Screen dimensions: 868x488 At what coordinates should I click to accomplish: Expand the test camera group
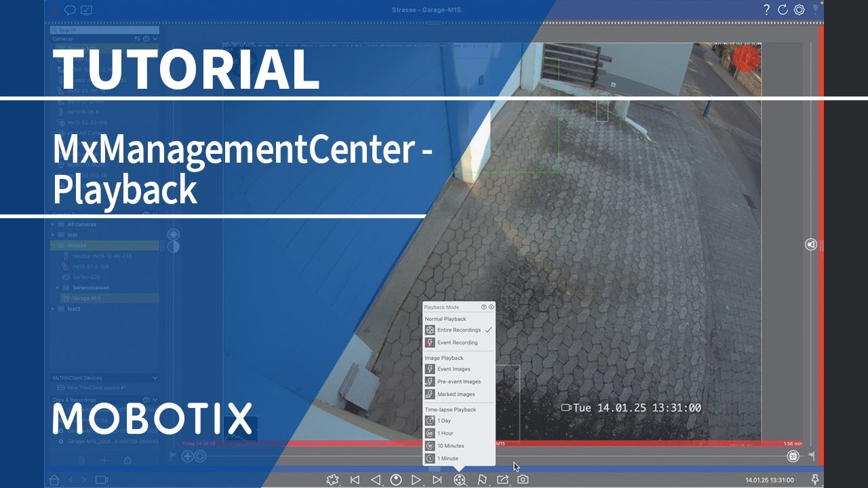click(x=53, y=235)
